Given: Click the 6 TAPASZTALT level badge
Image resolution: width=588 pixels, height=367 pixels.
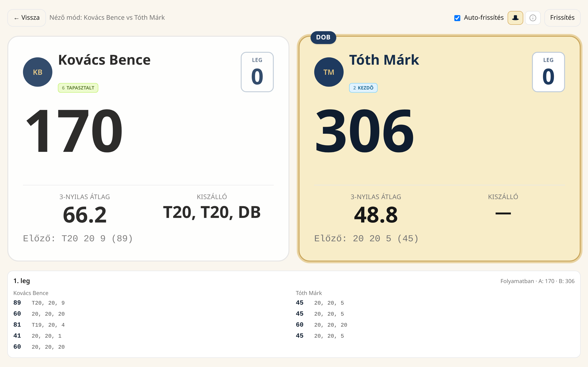Looking at the screenshot, I should [78, 88].
